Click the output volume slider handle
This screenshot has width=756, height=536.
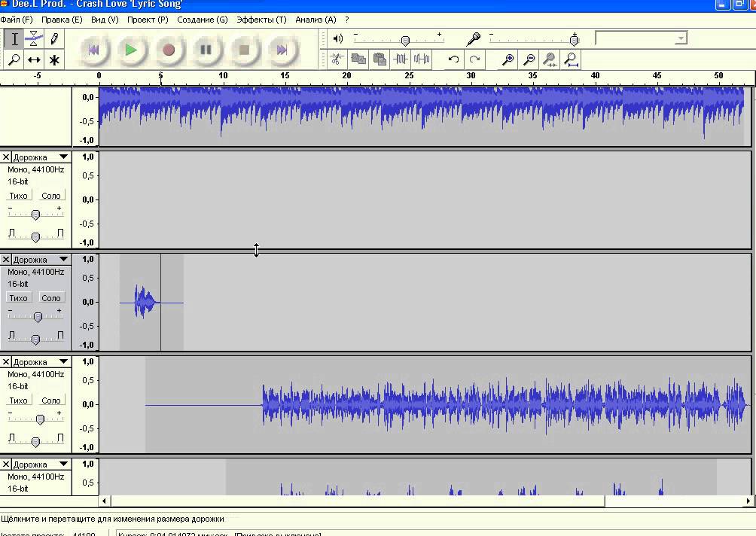pyautogui.click(x=405, y=40)
